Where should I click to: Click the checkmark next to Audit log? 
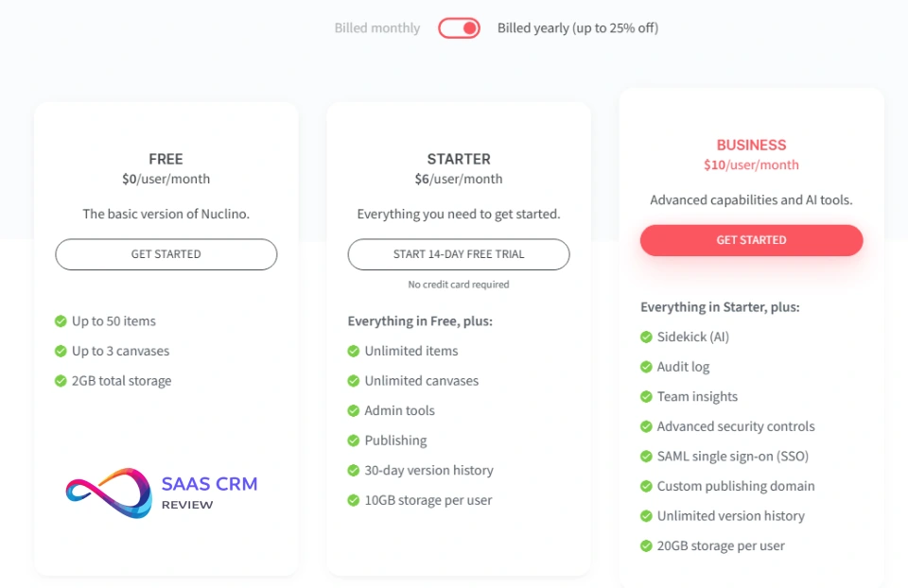[646, 367]
